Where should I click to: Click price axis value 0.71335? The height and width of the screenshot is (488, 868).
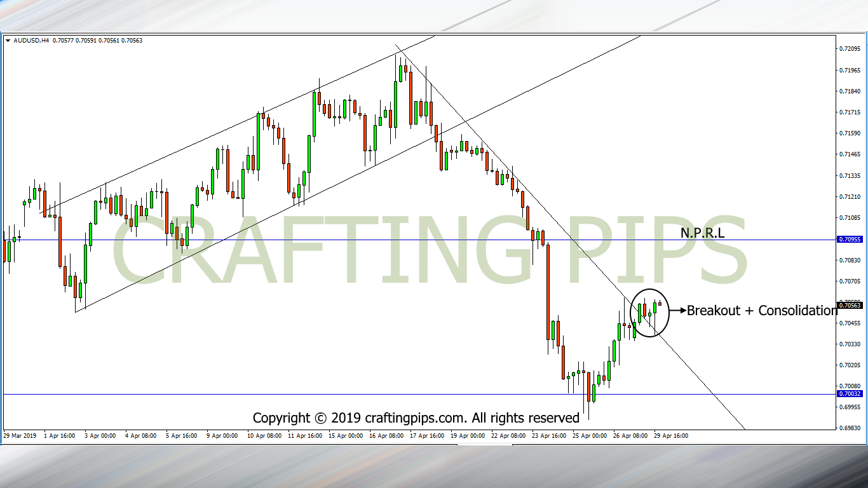(850, 175)
